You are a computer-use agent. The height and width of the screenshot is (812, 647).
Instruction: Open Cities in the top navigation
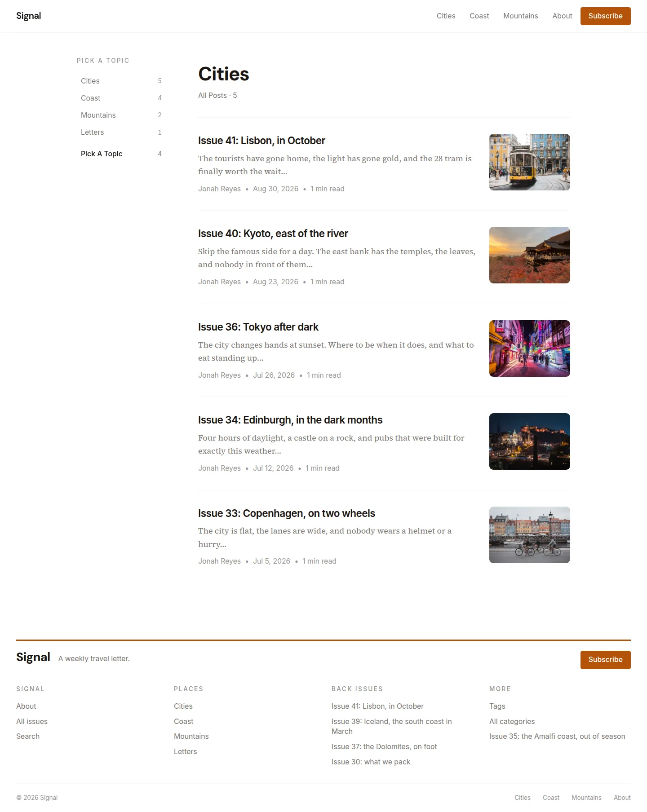446,16
